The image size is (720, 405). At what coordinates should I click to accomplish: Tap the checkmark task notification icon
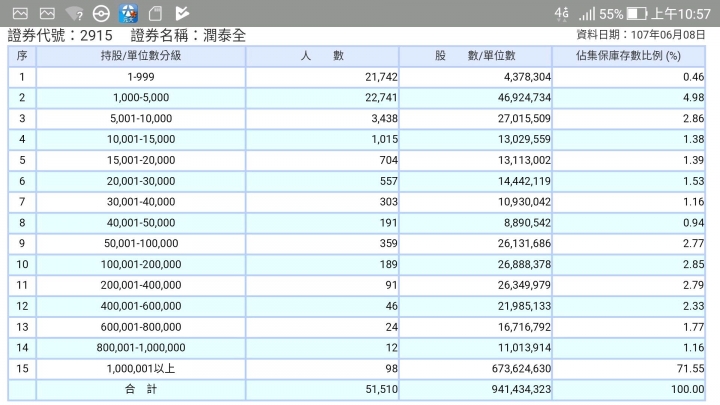click(182, 13)
